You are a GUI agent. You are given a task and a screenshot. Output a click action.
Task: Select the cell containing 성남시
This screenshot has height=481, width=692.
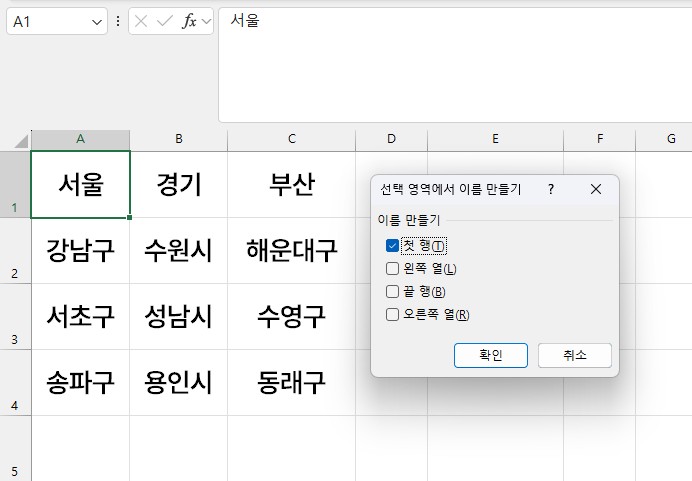click(x=179, y=317)
